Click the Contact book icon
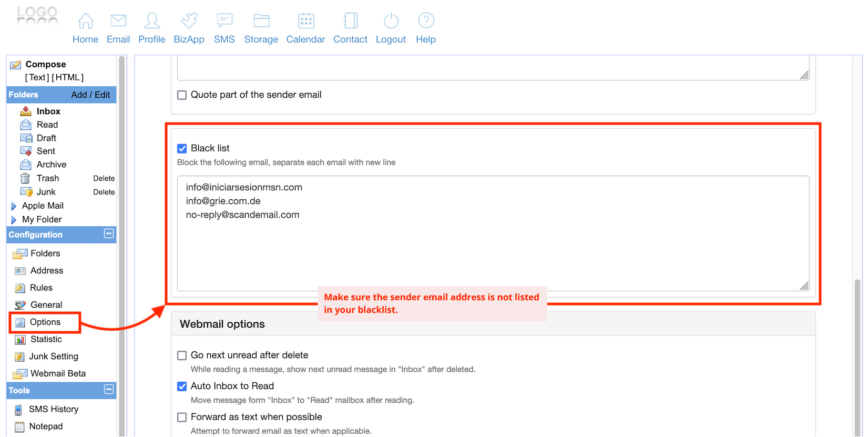 point(350,21)
